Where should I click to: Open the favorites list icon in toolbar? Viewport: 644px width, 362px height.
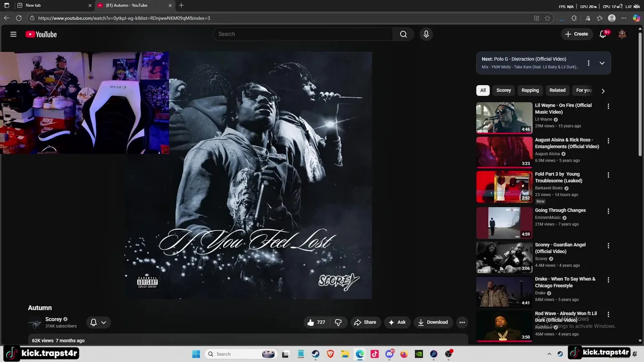click(x=600, y=18)
